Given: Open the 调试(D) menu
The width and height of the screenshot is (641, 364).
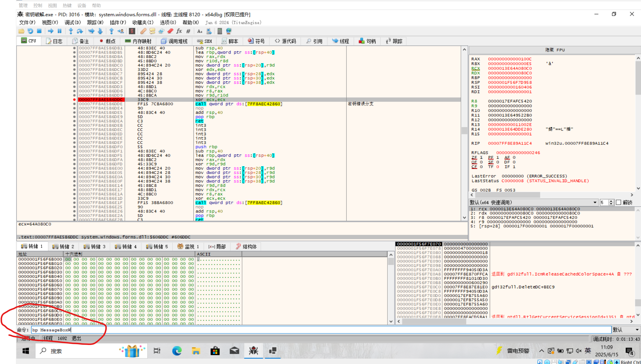Looking at the screenshot, I should [x=73, y=22].
